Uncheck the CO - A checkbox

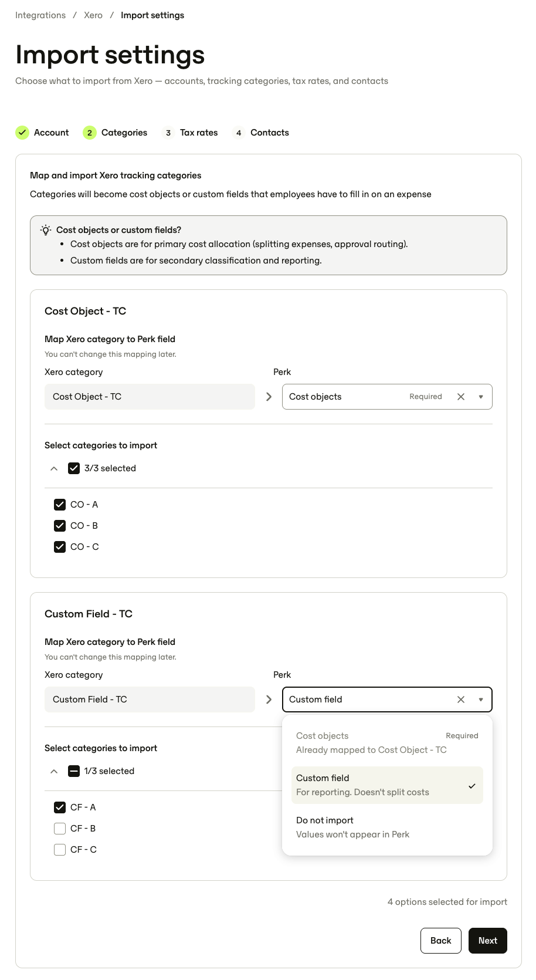point(60,505)
